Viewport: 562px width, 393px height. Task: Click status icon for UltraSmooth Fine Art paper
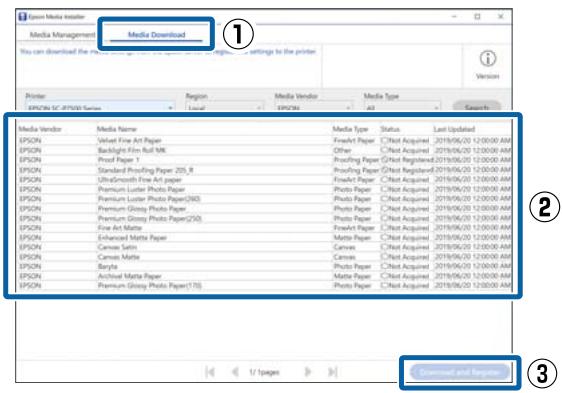384,179
